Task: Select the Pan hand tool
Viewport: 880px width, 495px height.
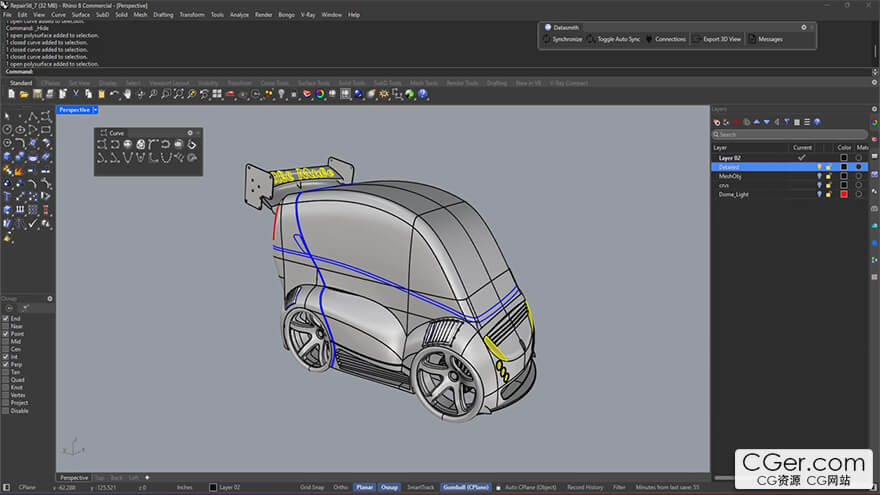Action: tap(128, 94)
